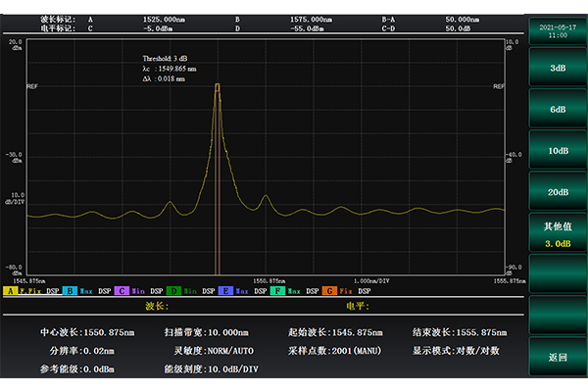Select trace A indicator in trace bar
The width and height of the screenshot is (588, 392).
pos(10,291)
